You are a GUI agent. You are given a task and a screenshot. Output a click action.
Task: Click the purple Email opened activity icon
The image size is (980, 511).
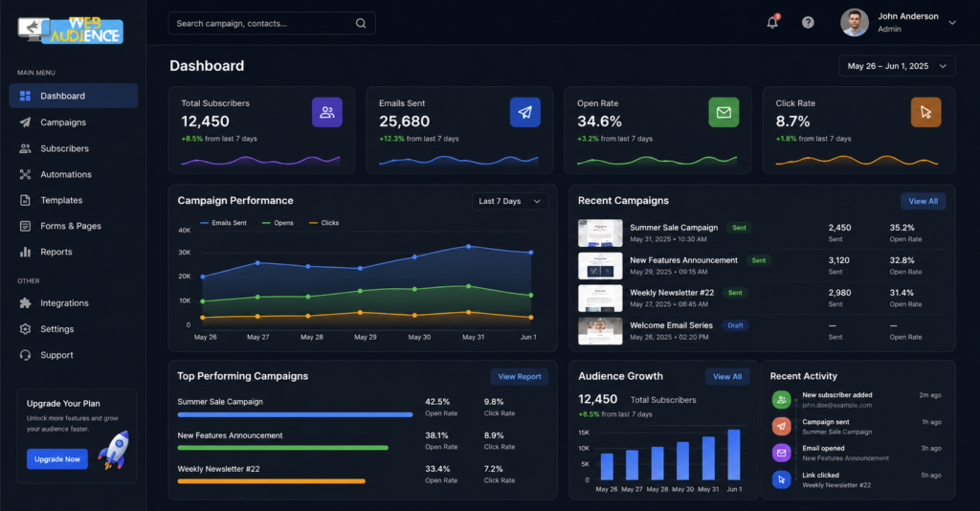pyautogui.click(x=781, y=453)
